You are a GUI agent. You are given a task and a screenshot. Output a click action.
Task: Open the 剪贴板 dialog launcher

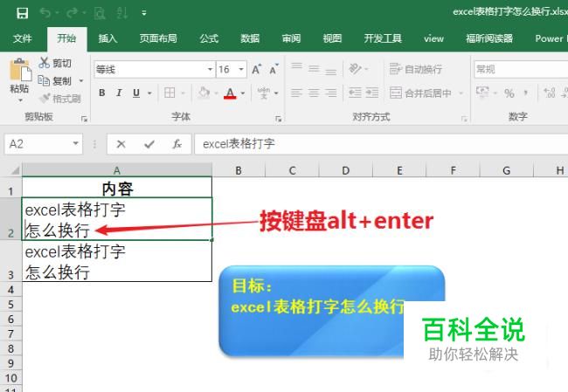point(85,119)
